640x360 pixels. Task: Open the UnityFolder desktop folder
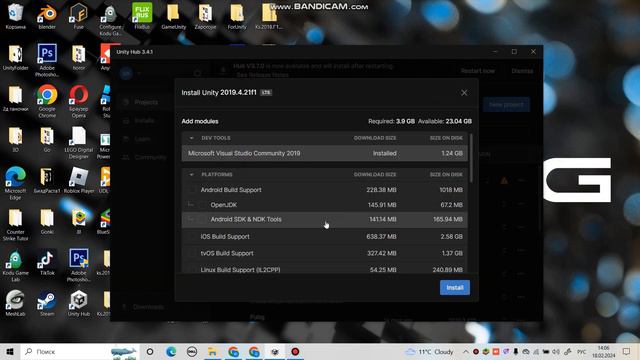[16, 57]
